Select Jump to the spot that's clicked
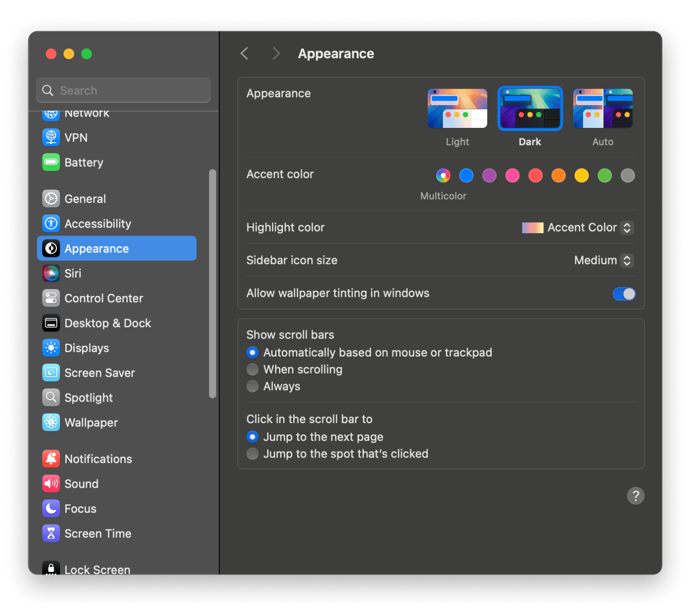Image resolution: width=688 pixels, height=616 pixels. click(253, 454)
